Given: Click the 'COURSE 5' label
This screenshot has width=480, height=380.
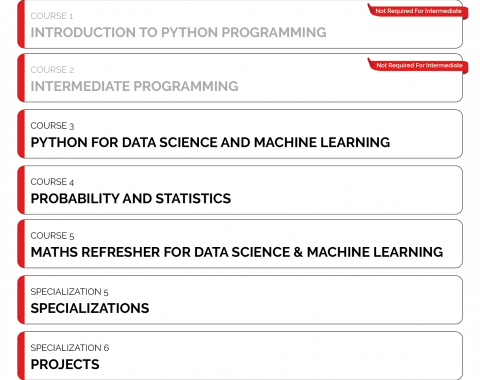Looking at the screenshot, I should coord(52,236).
